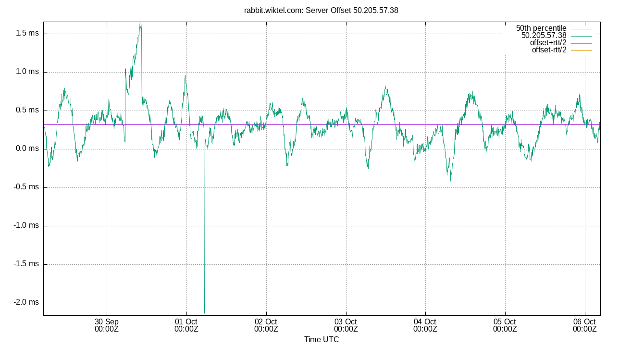This screenshot has width=644, height=346.
Task: Click the '03 Oct 00:00Z' x-axis label
Action: 346,325
